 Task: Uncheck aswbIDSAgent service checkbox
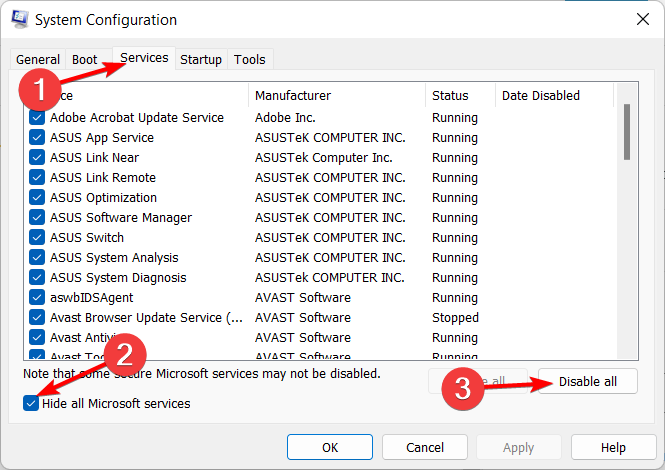pyautogui.click(x=37, y=298)
